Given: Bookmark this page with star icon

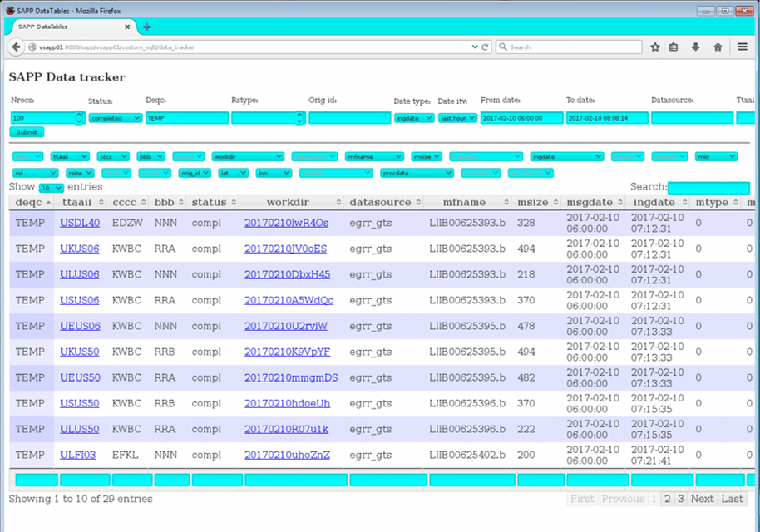Looking at the screenshot, I should (x=655, y=47).
